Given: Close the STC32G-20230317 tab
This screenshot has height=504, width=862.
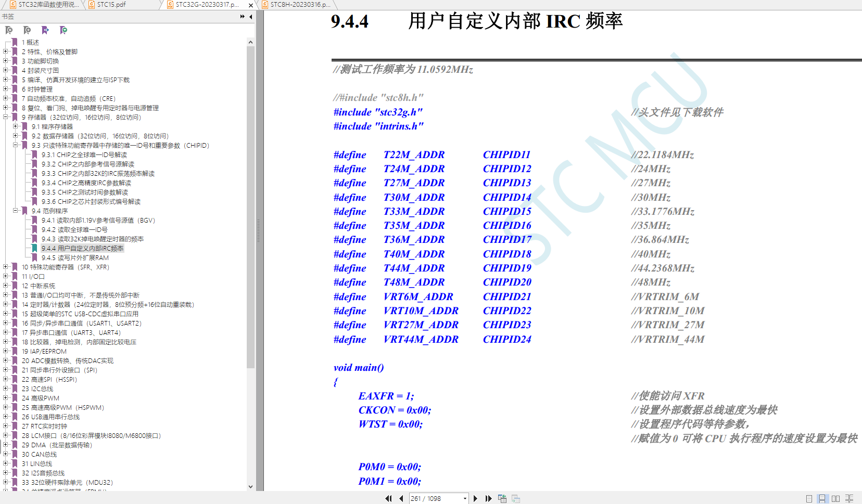Looking at the screenshot, I should pos(251,5).
